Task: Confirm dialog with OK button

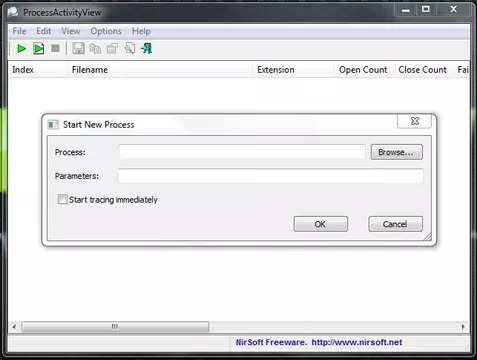Action: pos(321,224)
